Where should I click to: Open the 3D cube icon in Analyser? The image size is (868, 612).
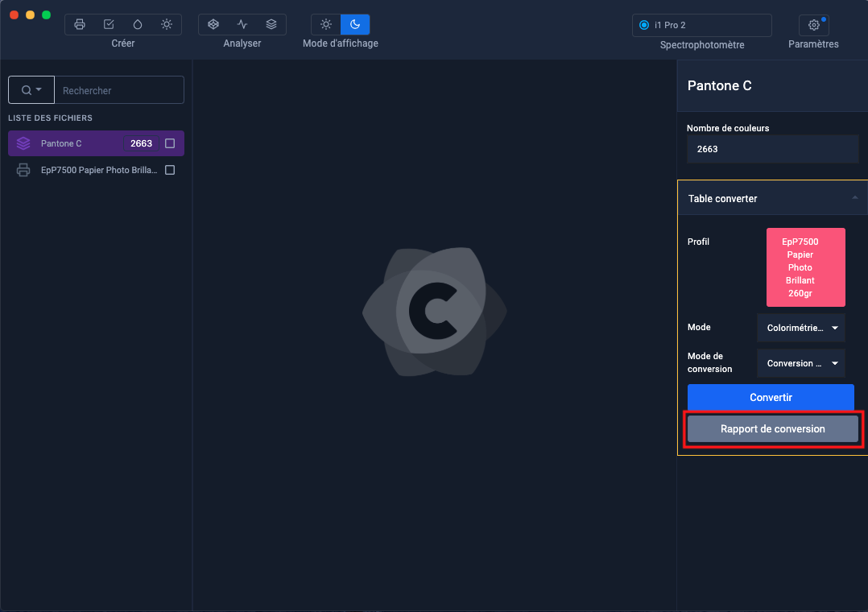(213, 24)
